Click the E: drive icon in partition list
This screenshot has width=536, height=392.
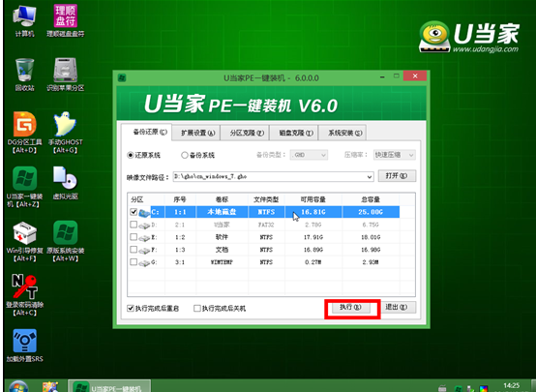pos(144,238)
